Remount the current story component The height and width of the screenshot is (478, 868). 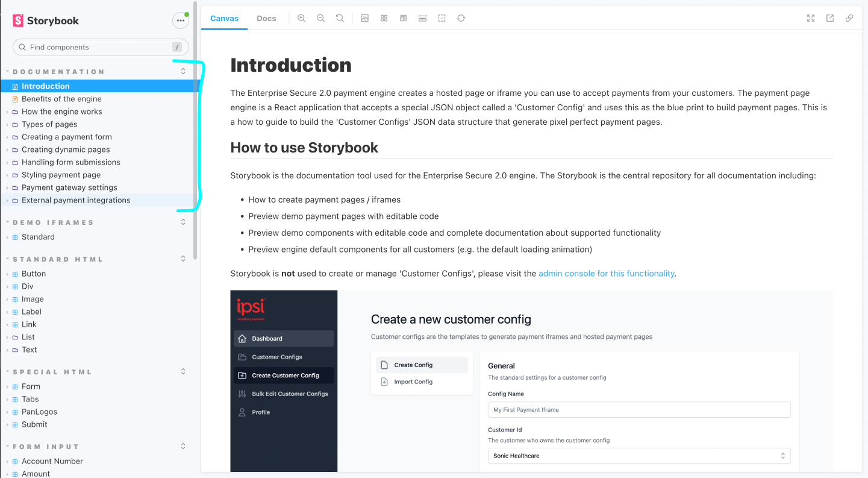461,18
